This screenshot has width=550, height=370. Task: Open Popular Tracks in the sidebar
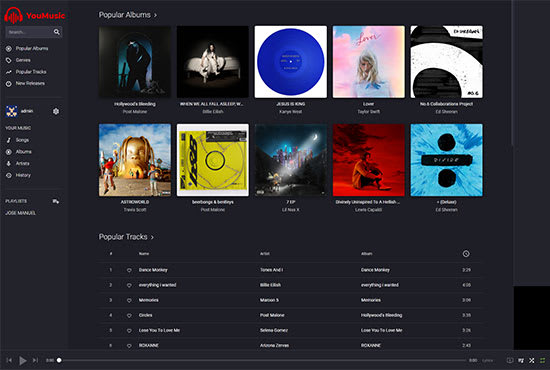(x=31, y=72)
